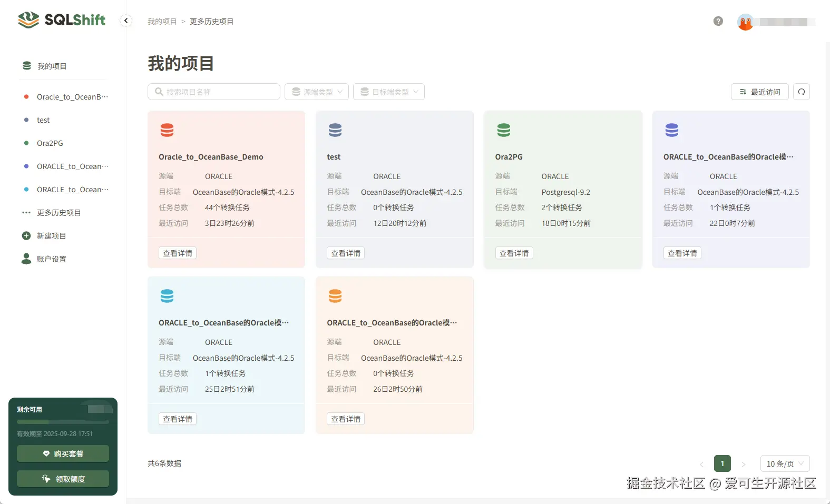Screen dimensions: 830x504
Task: Focus the project name search field
Action: coord(213,92)
